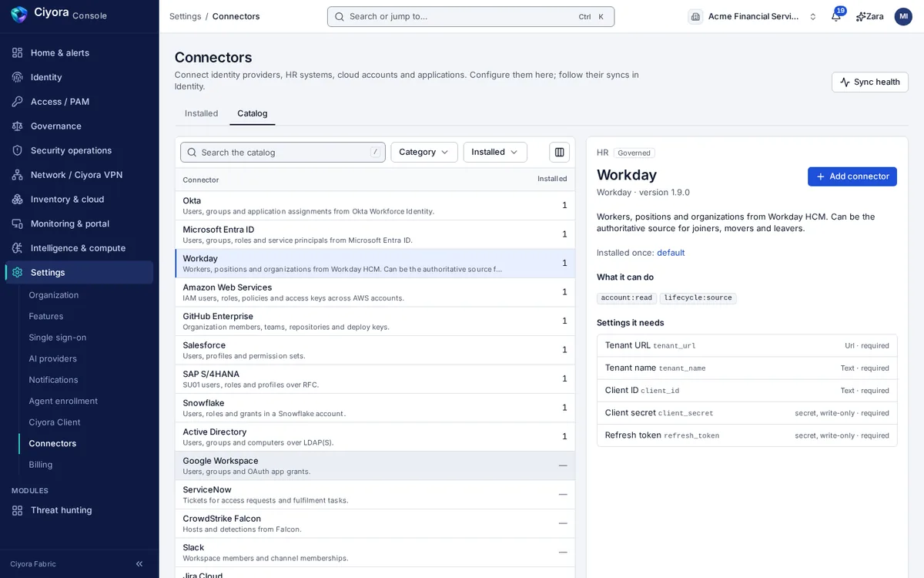
Task: Select the GitHub Enterprise connector row
Action: coord(375,321)
